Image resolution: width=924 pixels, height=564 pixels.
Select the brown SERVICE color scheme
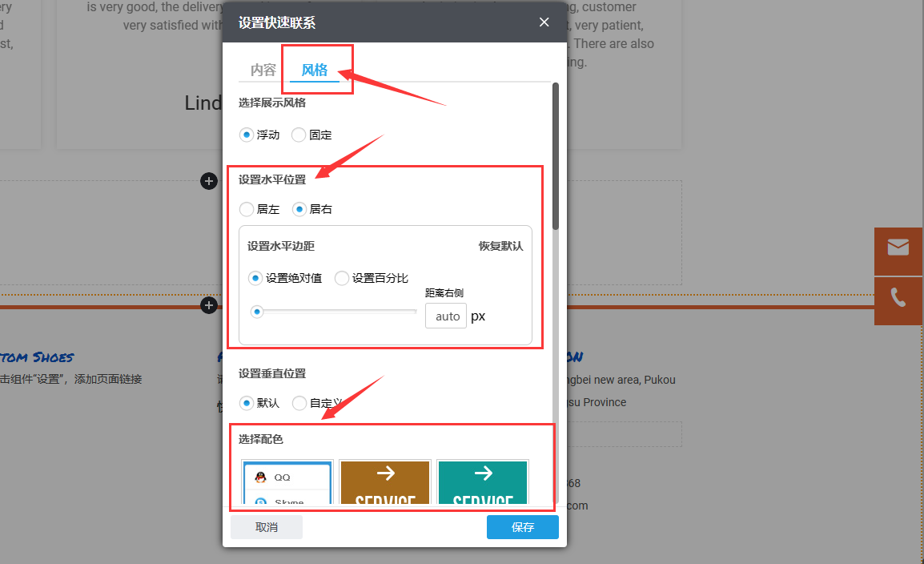[x=385, y=483]
